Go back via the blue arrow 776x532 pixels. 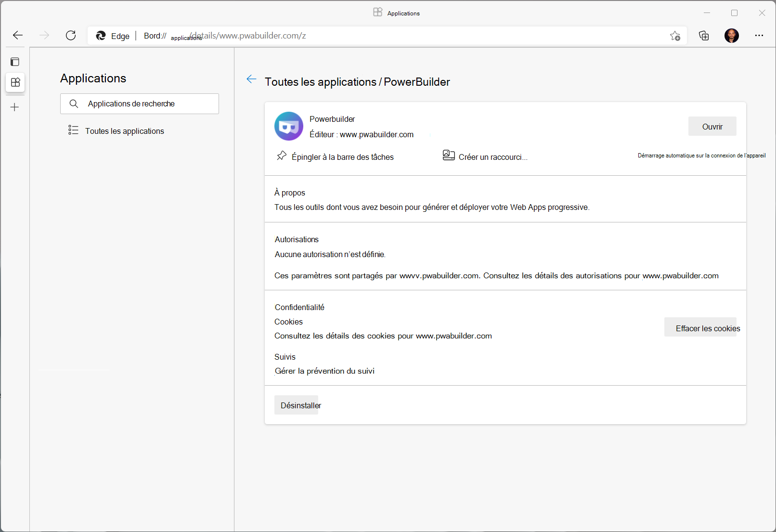pos(251,79)
